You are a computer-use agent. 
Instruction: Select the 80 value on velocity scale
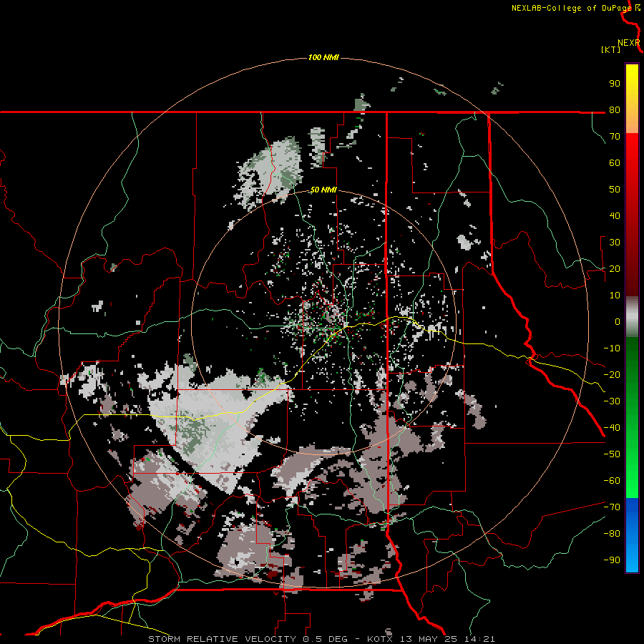point(615,109)
